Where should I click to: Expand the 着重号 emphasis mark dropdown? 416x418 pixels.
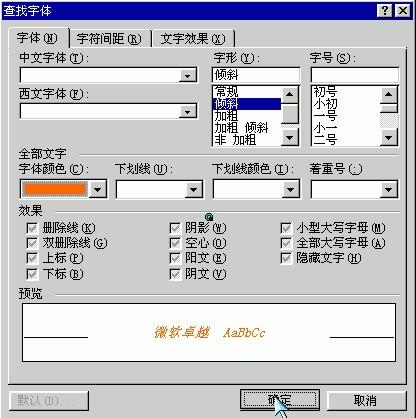tap(388, 190)
